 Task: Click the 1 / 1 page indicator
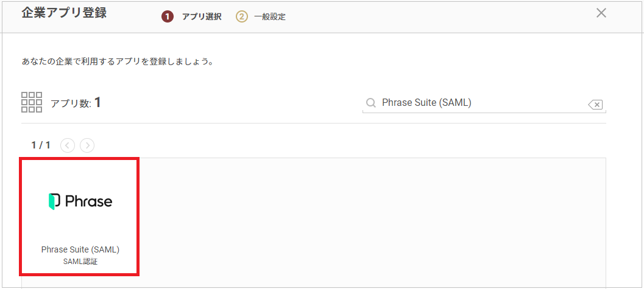point(41,145)
